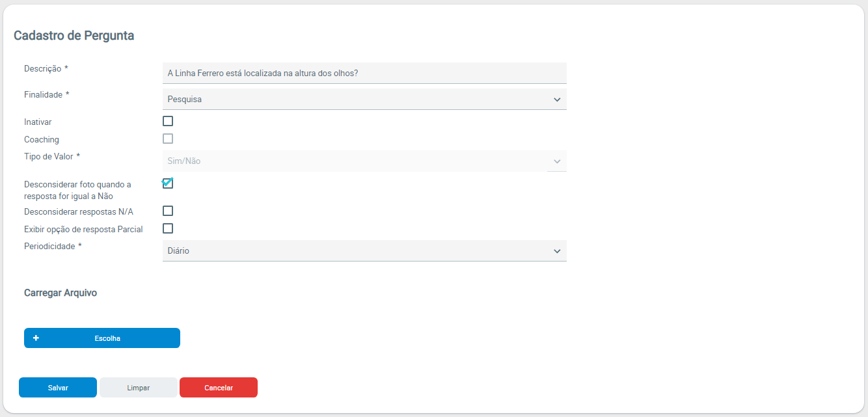Screen dimensions: 868x417
Task: Click the Carregar Arquivo section title
Action: 61,293
